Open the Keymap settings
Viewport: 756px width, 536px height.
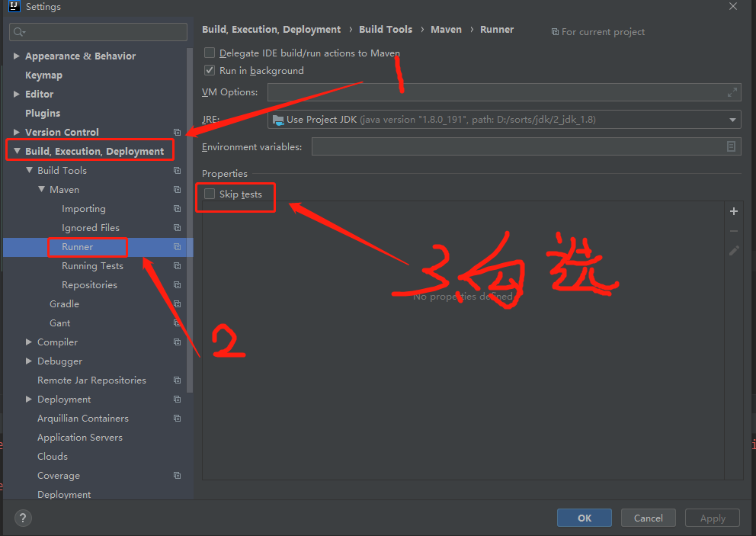(44, 75)
